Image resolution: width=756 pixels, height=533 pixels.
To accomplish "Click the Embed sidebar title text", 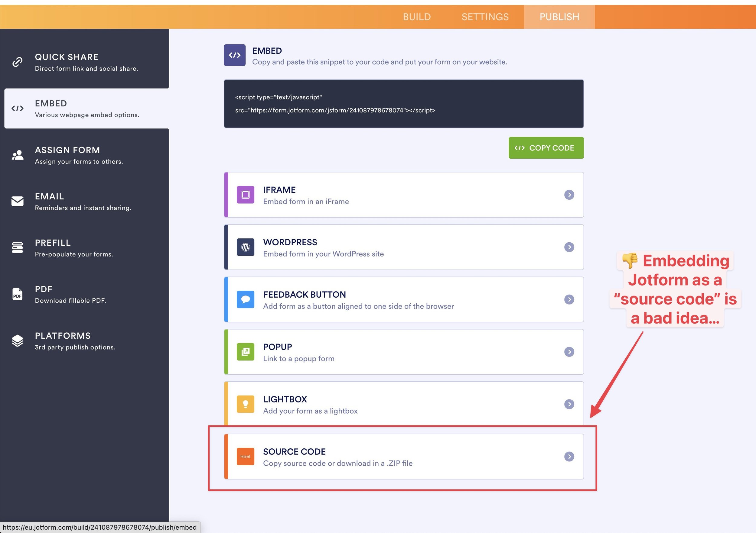I will pos(51,103).
